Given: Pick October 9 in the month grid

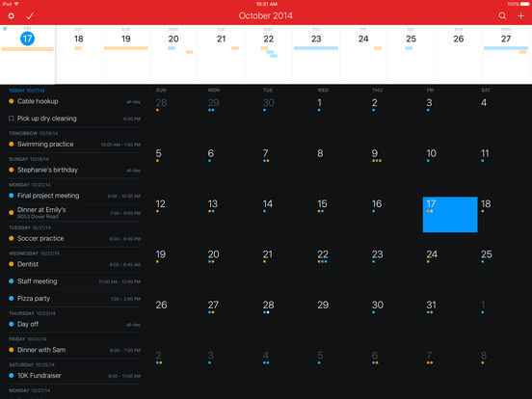Looking at the screenshot, I should [375, 153].
